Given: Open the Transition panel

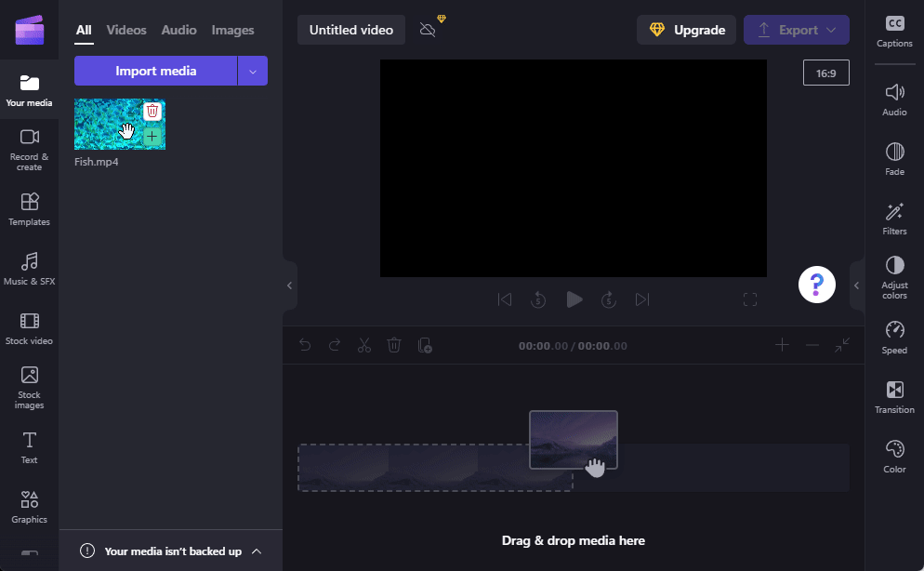Looking at the screenshot, I should [x=894, y=396].
